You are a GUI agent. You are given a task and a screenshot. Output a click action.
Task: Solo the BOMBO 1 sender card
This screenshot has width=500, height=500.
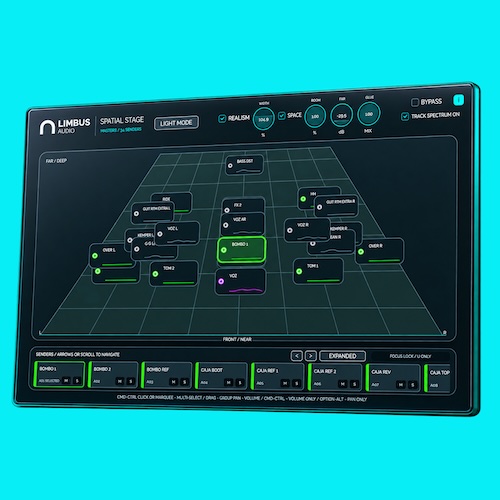pyautogui.click(x=77, y=381)
